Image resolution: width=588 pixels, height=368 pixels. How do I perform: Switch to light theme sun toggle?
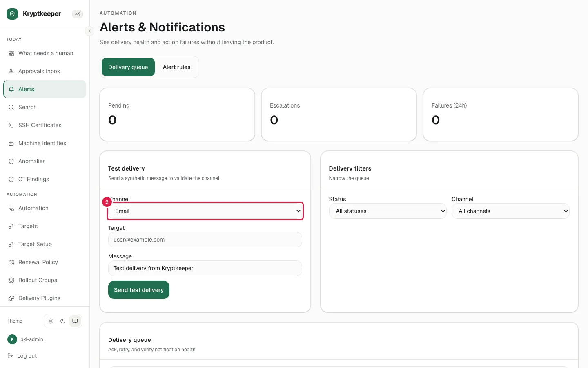[x=51, y=321]
